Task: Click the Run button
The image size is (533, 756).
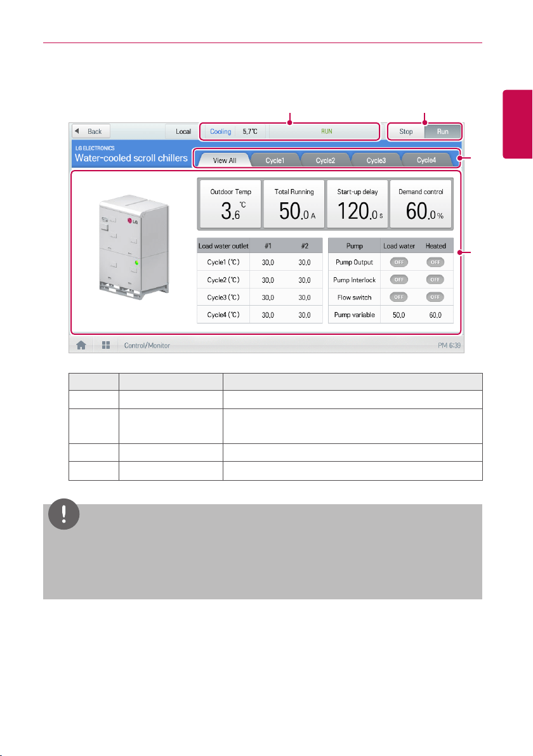Action: click(x=443, y=131)
